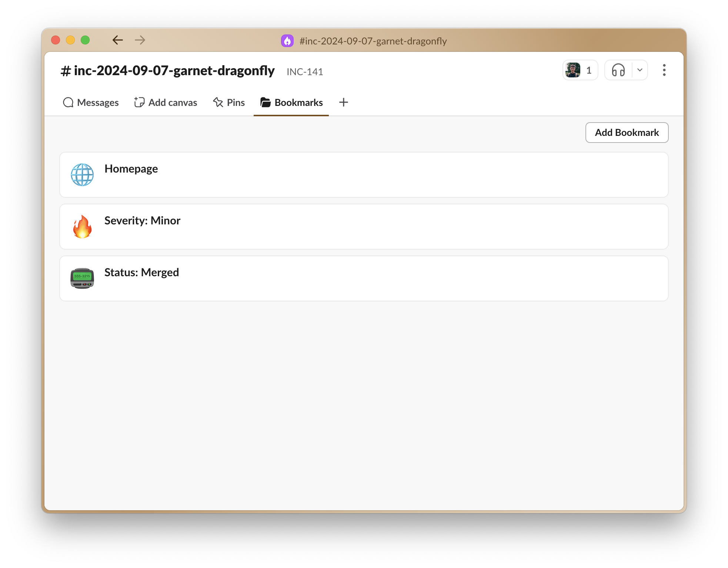The width and height of the screenshot is (728, 568).
Task: Open huddle options dropdown chevron
Action: 639,70
